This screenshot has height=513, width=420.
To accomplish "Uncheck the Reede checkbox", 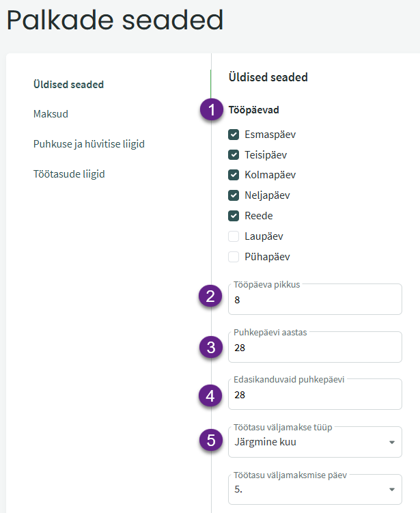I will (x=234, y=216).
